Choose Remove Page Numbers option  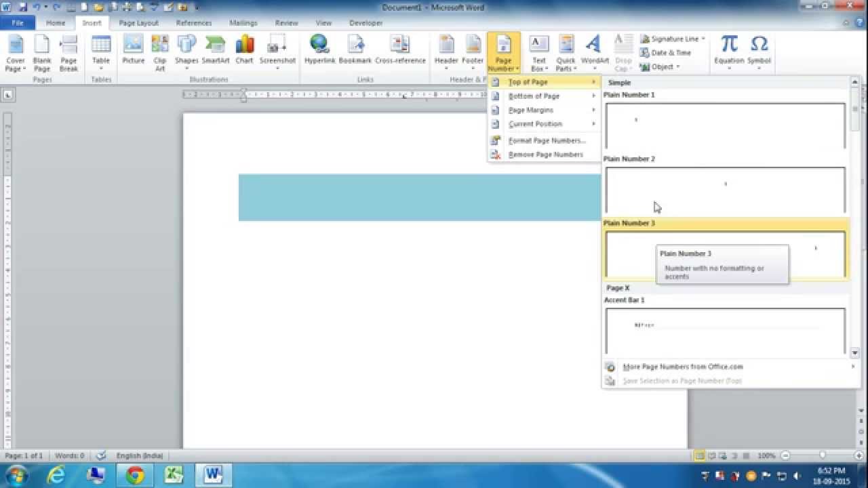point(544,155)
